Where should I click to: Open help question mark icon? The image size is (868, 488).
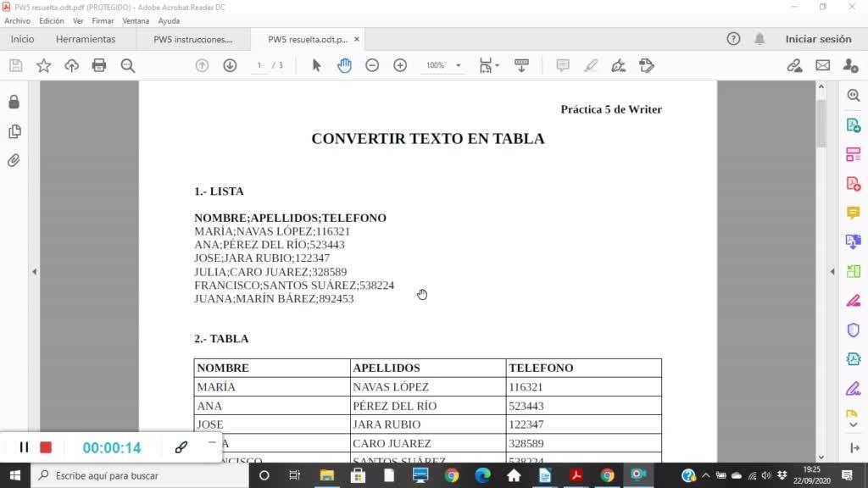pos(733,39)
